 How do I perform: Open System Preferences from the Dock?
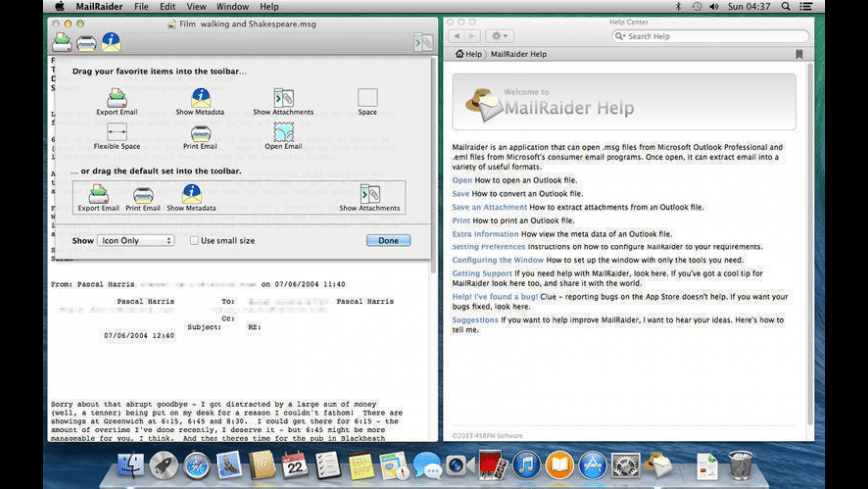tap(625, 465)
